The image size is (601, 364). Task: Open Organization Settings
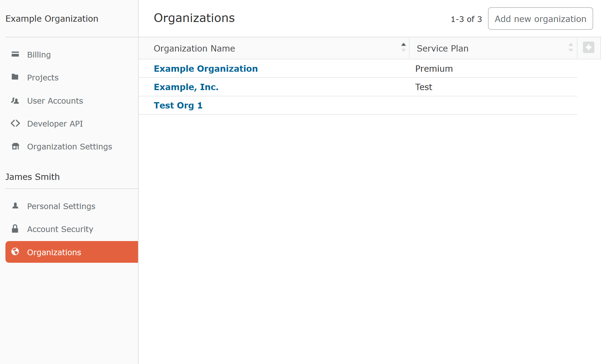[x=72, y=146]
